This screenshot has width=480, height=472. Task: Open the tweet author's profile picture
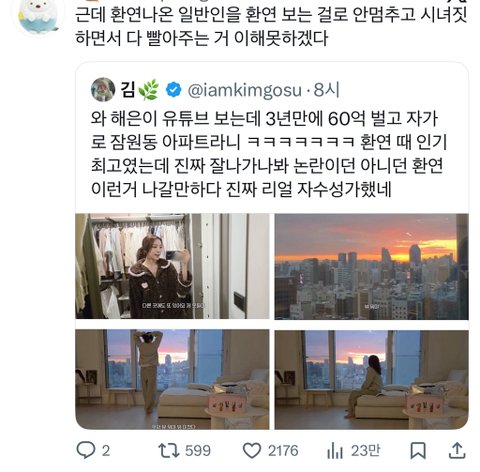click(38, 15)
